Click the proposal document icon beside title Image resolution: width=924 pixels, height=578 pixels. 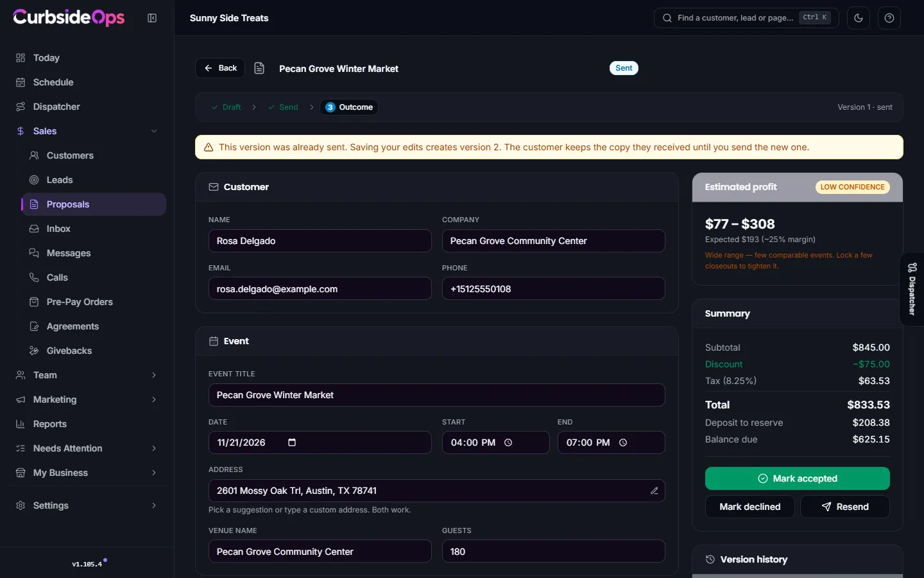point(259,68)
